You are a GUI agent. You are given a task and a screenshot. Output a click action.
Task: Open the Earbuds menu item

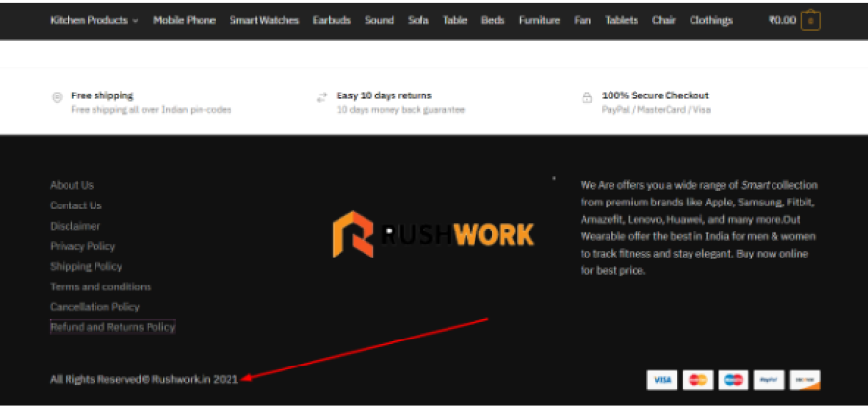tap(332, 20)
